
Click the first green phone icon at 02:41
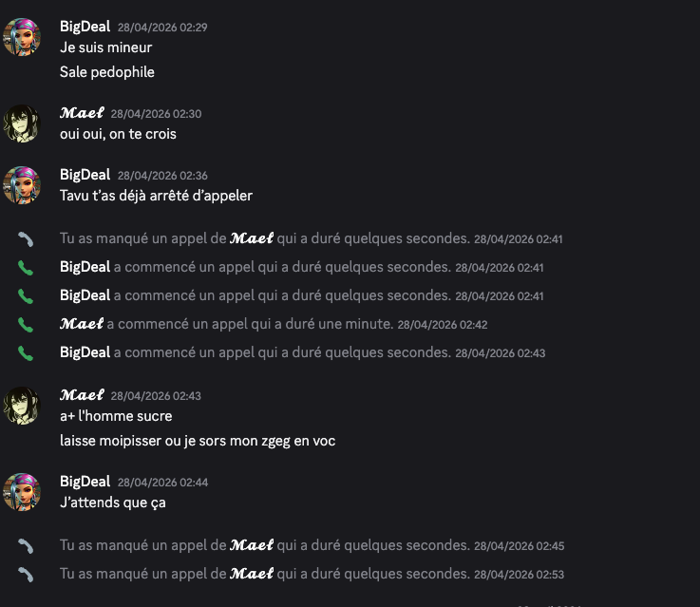pyautogui.click(x=26, y=268)
